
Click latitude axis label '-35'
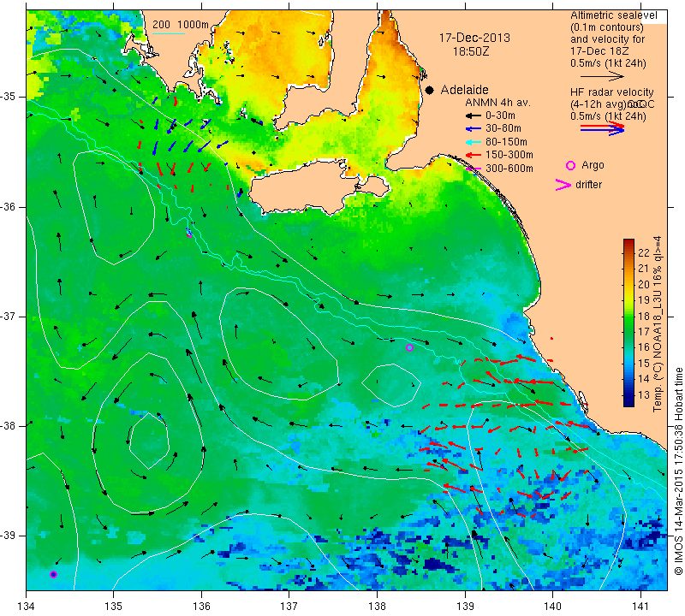pos(9,97)
